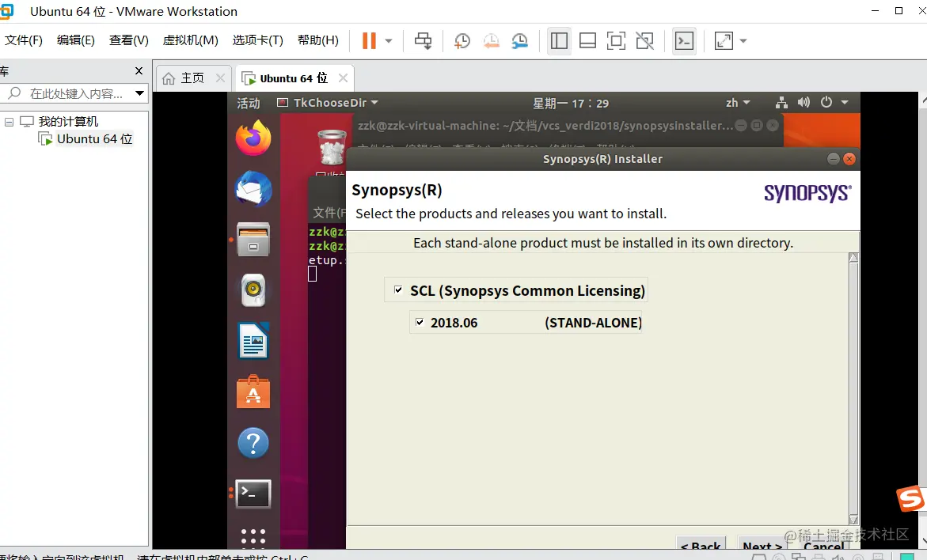
Task: Open the Terminal from the dock
Action: (253, 494)
